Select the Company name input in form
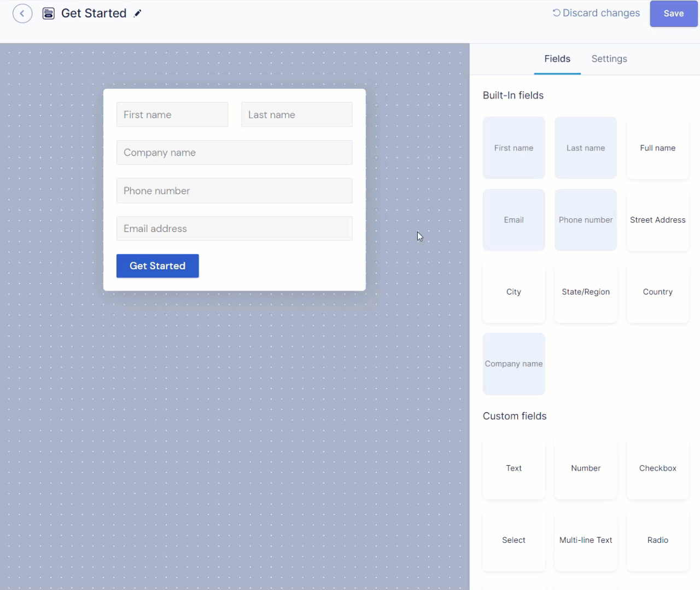The width and height of the screenshot is (700, 590). [235, 152]
